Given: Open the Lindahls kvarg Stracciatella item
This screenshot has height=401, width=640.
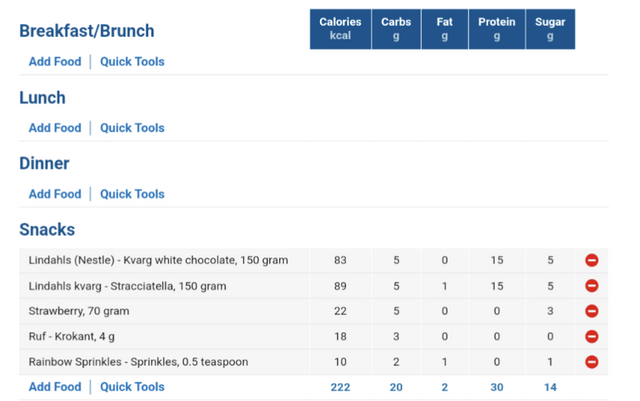Looking at the screenshot, I should [x=127, y=286].
